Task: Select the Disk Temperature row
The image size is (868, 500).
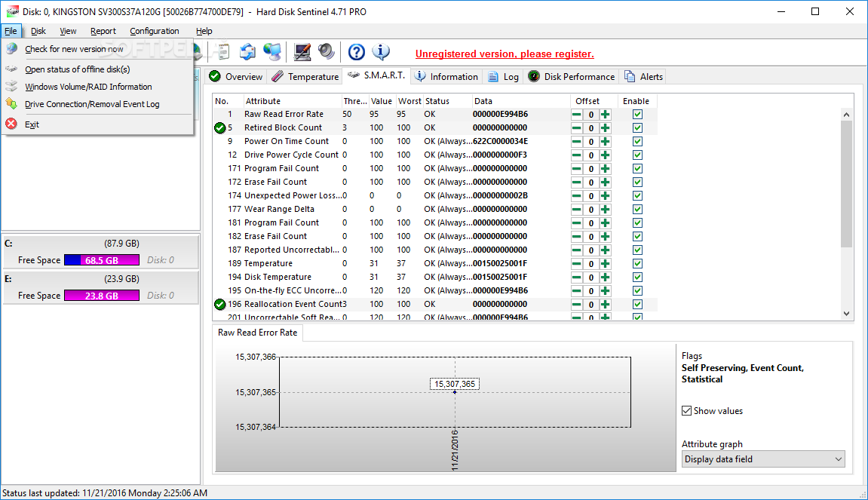Action: click(x=435, y=277)
